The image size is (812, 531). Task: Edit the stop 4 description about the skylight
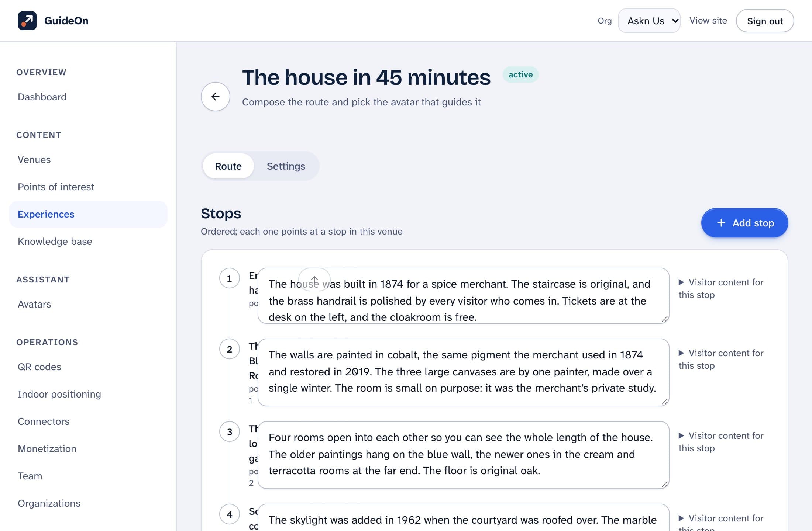click(x=463, y=518)
